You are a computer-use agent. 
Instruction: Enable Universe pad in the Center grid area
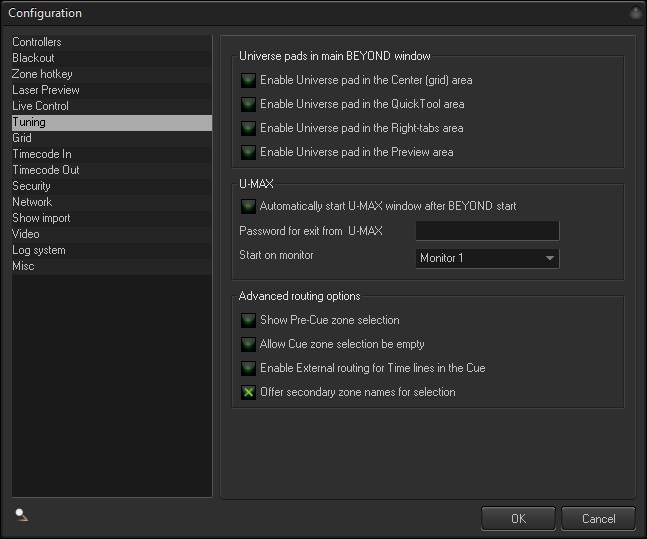tap(248, 80)
